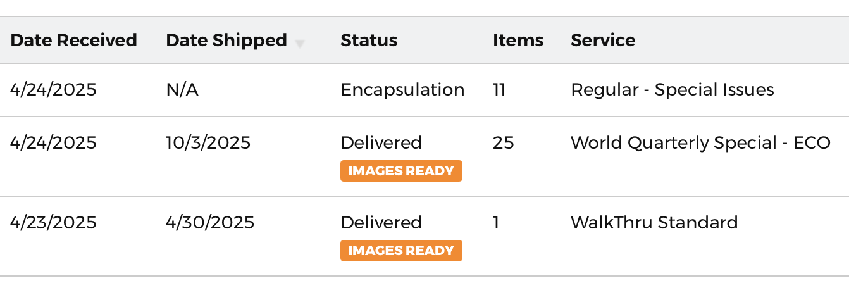Click the WalkThru Standard service text
Screen dimensions: 868x281
[x=654, y=223]
